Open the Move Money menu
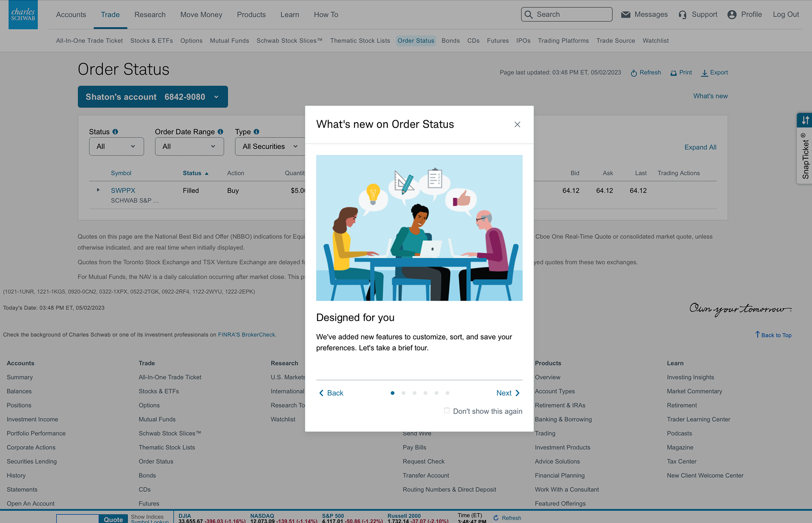Viewport: 812px width, 523px height. click(x=201, y=15)
